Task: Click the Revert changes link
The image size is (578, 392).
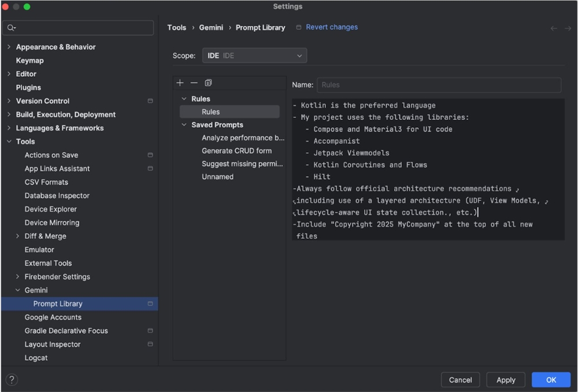Action: click(331, 27)
